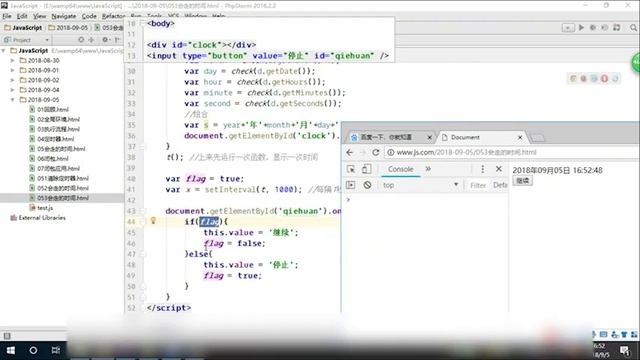
Task: Toggle DevTools device toolbar icon
Action: click(x=367, y=169)
